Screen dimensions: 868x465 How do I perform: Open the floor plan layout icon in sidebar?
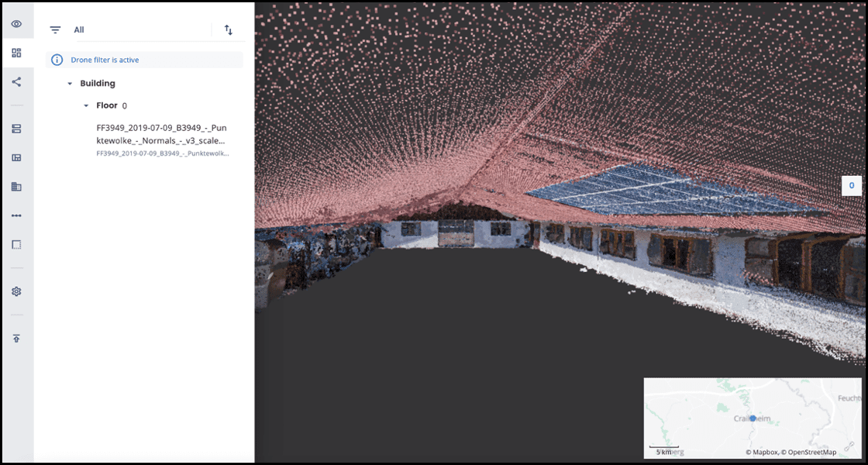16,158
